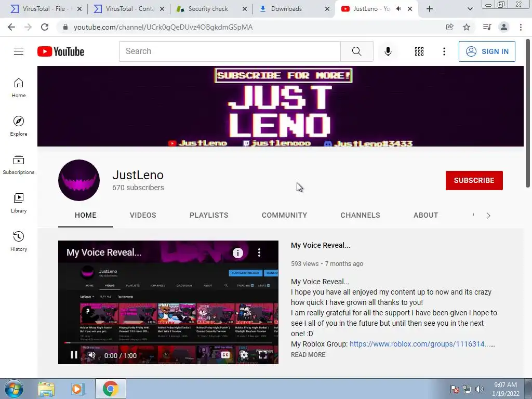Click the share page icon in address bar
Viewport: 532px width, 399px height.
point(449,27)
